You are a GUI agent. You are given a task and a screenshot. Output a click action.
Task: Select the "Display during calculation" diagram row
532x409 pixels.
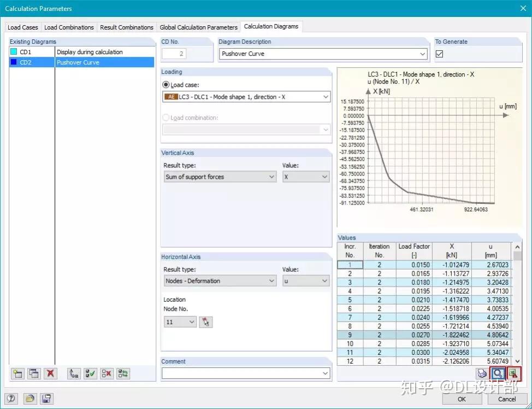81,52
